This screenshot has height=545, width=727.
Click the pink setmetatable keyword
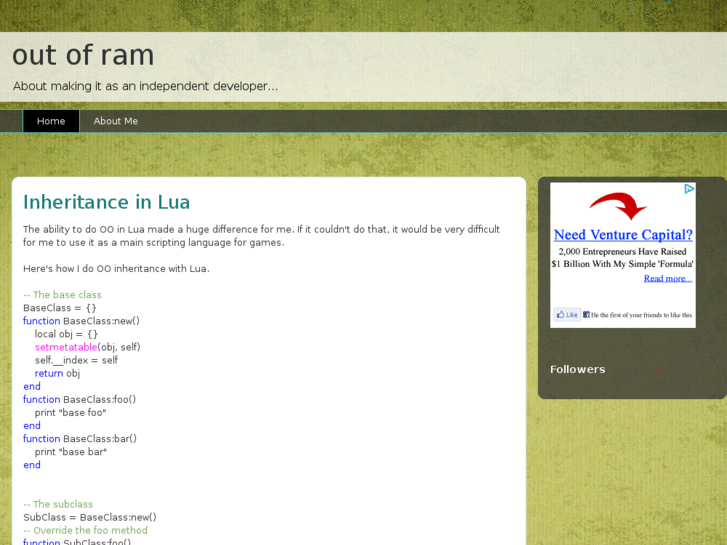click(66, 347)
